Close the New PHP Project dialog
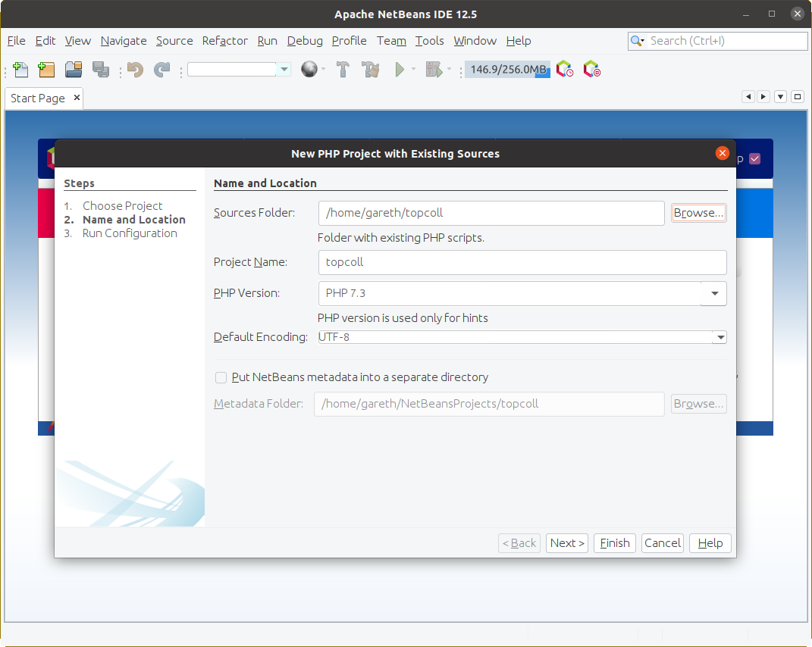 click(x=723, y=153)
